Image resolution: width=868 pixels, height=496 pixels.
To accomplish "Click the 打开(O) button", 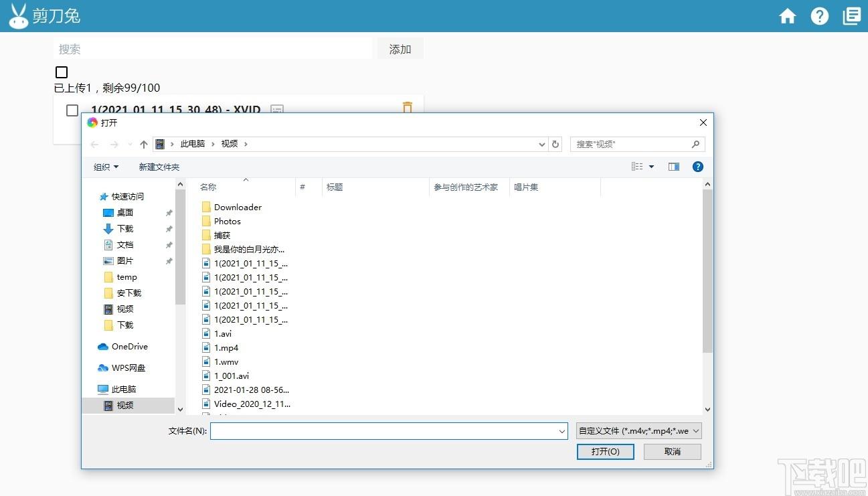I will click(606, 452).
